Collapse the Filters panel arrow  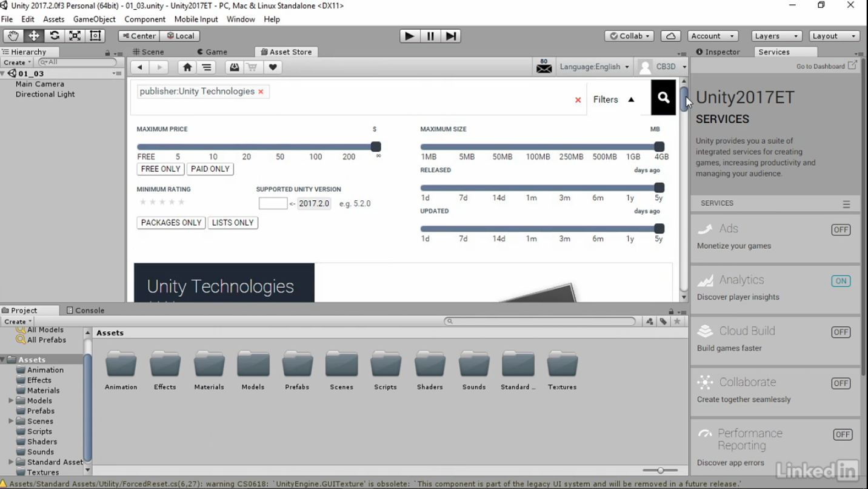click(631, 99)
